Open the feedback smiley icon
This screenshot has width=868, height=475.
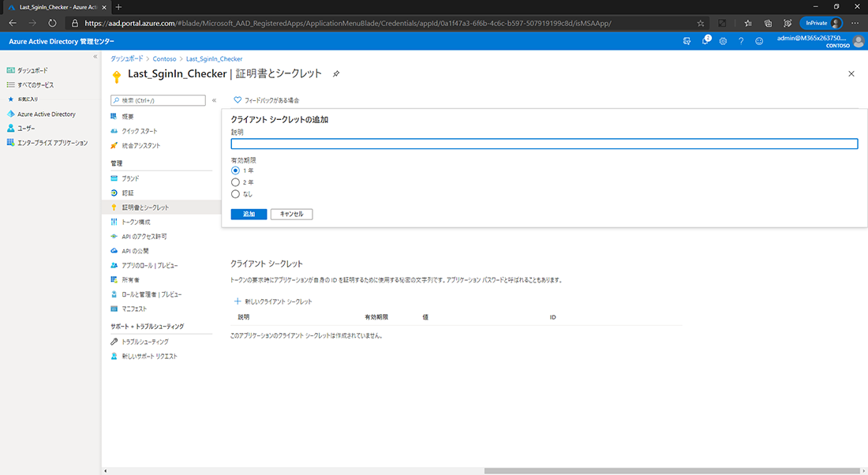[x=759, y=41]
